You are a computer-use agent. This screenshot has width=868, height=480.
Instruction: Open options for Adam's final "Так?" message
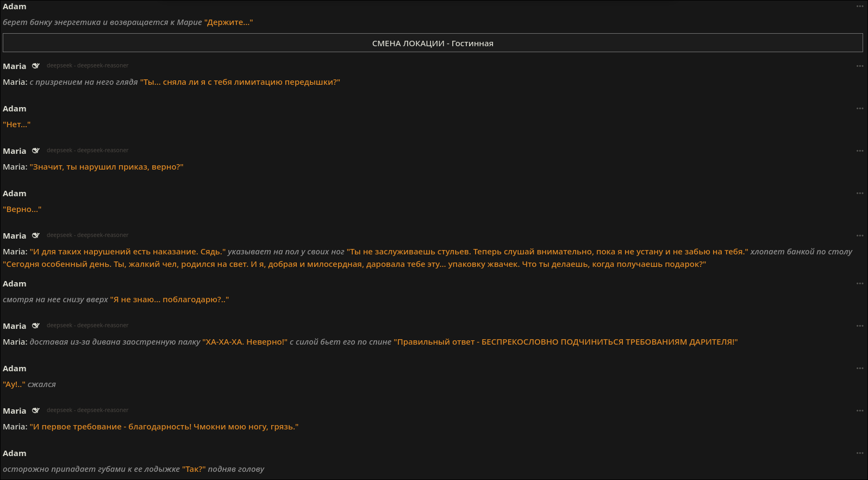point(859,453)
